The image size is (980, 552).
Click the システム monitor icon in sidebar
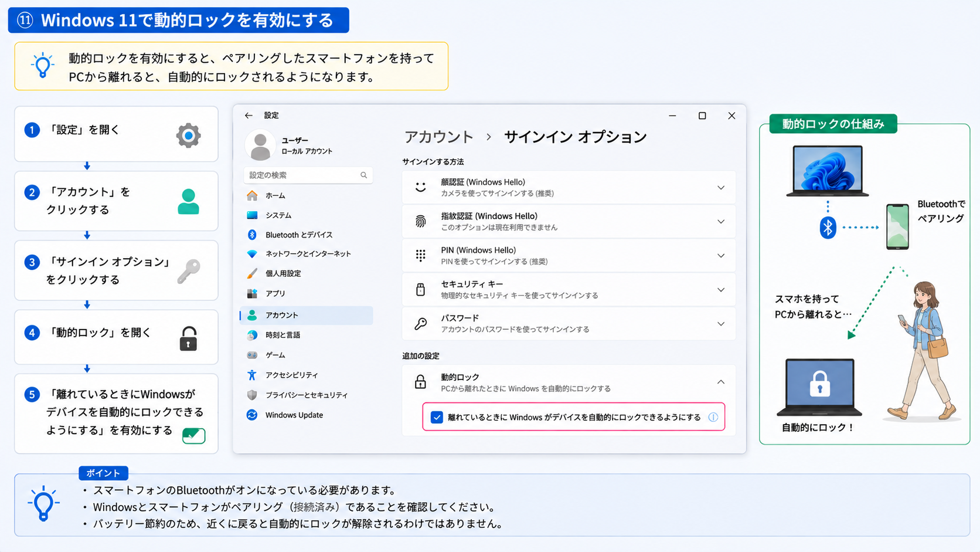(252, 215)
